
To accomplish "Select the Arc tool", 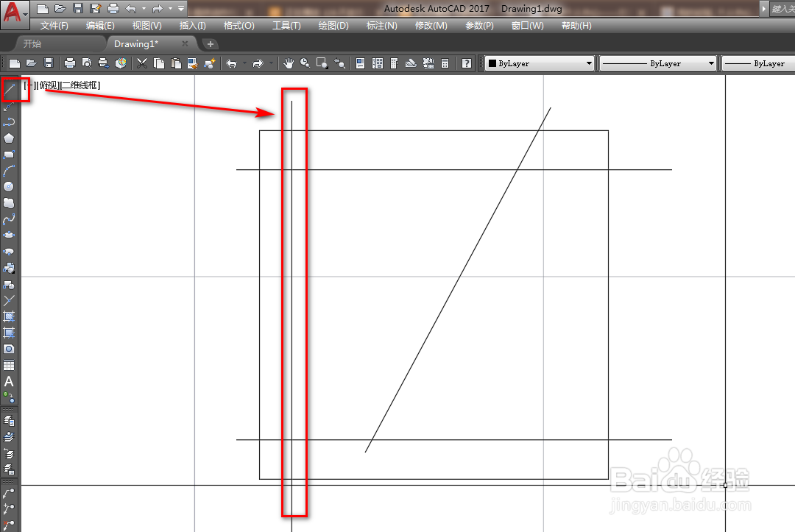I will 9,171.
